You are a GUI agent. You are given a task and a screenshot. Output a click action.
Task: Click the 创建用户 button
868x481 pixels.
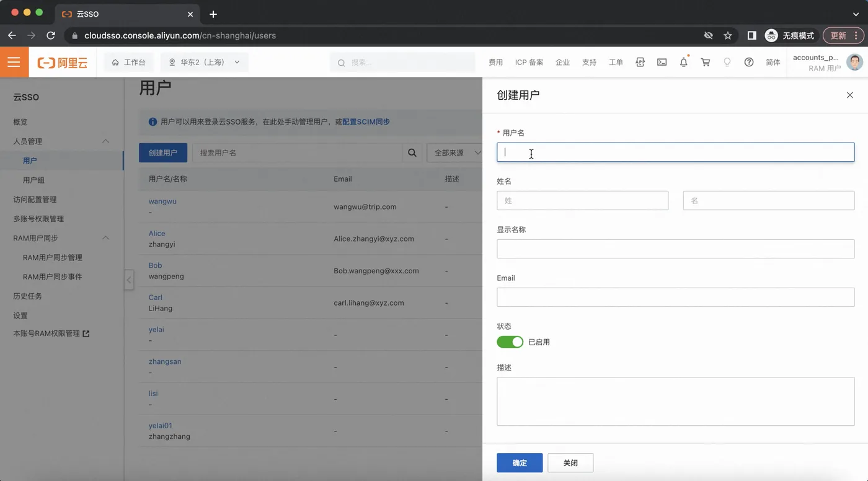tap(163, 152)
